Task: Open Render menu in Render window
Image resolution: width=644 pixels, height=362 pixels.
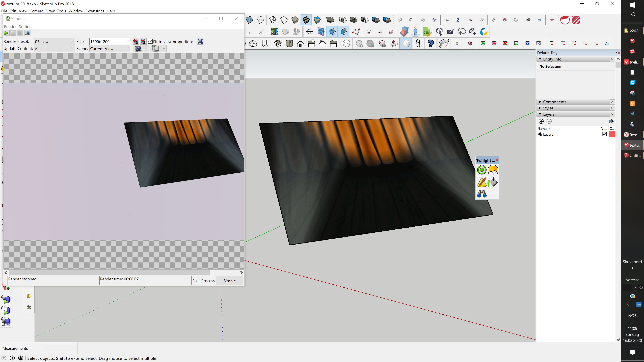Action: (x=10, y=26)
